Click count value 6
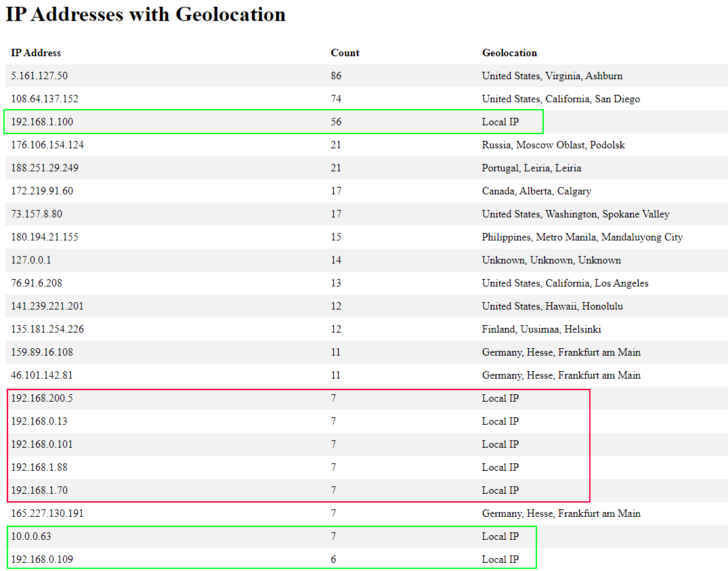 tap(333, 559)
